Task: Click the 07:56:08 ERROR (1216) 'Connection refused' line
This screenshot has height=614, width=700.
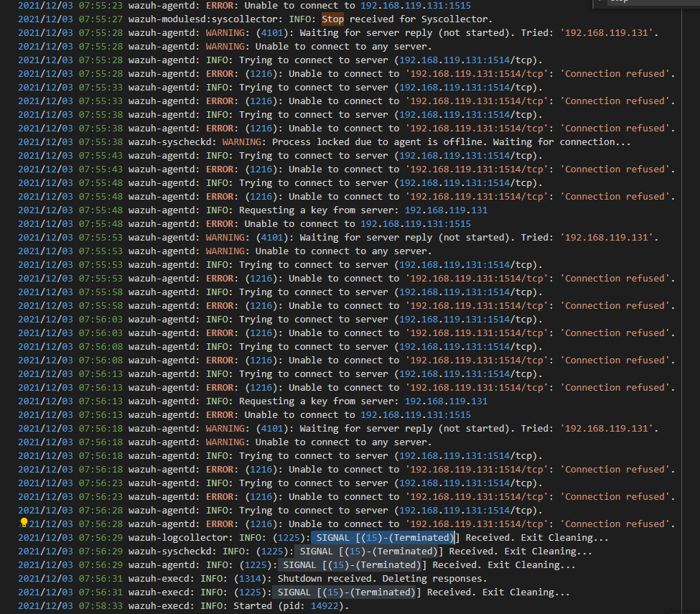Action: pyautogui.click(x=347, y=361)
